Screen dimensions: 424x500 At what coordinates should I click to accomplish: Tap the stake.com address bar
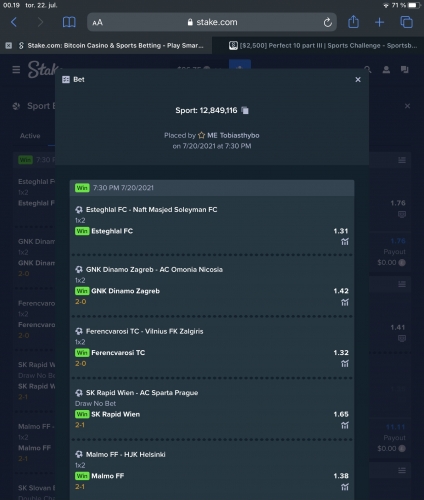[x=212, y=22]
